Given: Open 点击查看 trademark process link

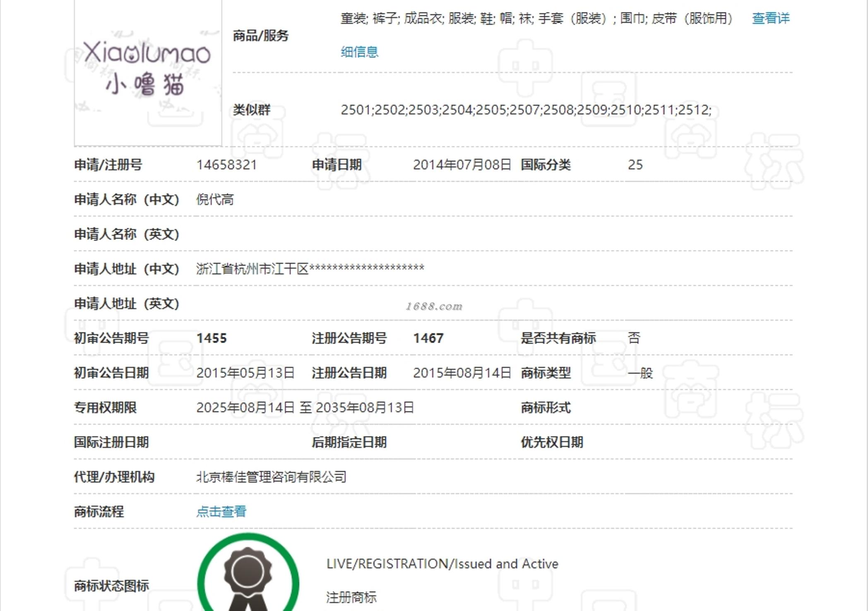Looking at the screenshot, I should [221, 512].
